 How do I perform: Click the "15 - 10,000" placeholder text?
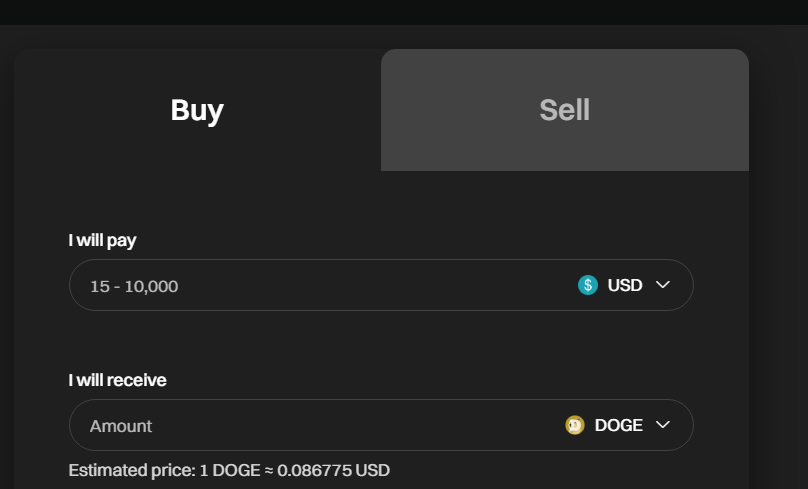tap(134, 286)
